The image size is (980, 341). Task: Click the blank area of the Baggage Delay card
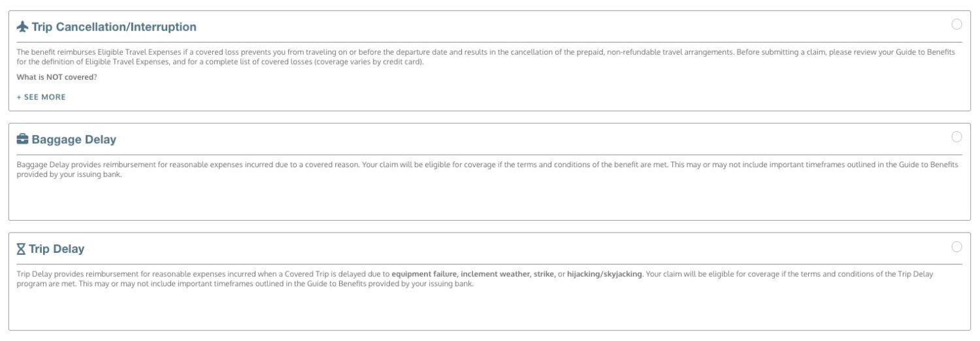[490, 199]
